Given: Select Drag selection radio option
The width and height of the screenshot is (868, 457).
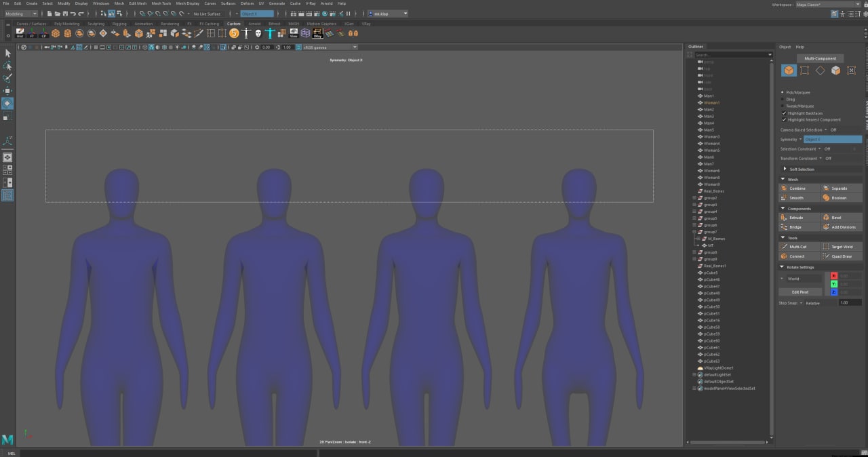Looking at the screenshot, I should [783, 99].
